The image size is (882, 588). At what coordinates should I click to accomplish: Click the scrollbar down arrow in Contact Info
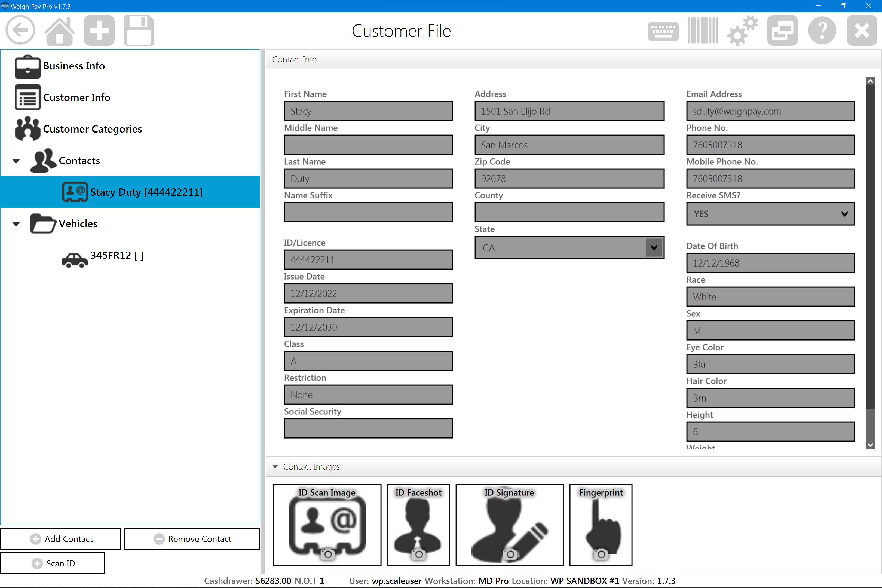coord(870,445)
